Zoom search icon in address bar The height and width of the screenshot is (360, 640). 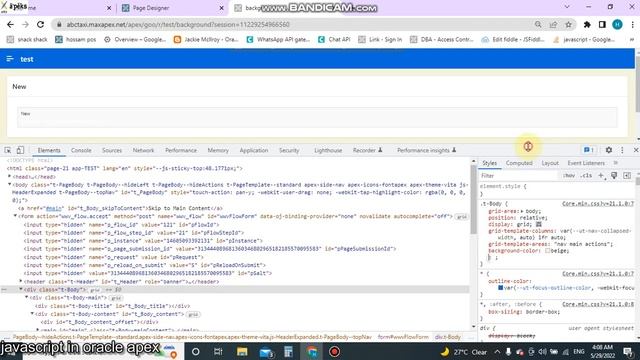538,24
